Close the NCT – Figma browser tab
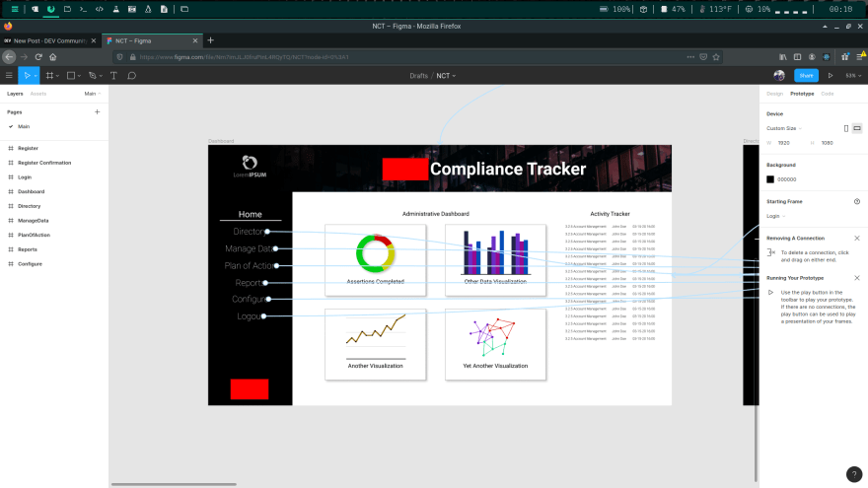The height and width of the screenshot is (488, 868). (x=195, y=40)
